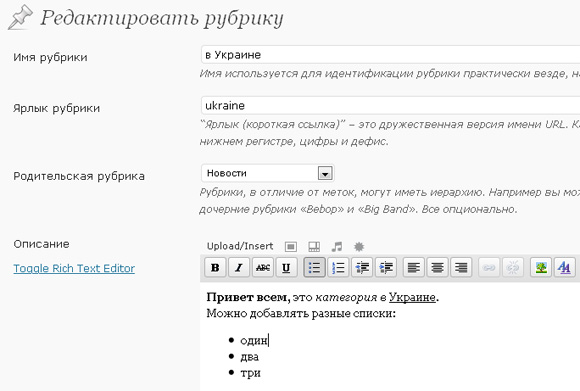Click the slug field containing ukraine
The image size is (580, 391).
[391, 106]
